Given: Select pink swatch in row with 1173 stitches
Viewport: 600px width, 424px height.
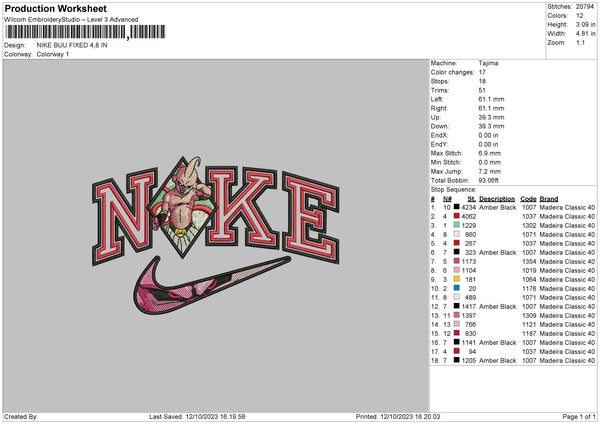Looking at the screenshot, I should click(x=457, y=261).
